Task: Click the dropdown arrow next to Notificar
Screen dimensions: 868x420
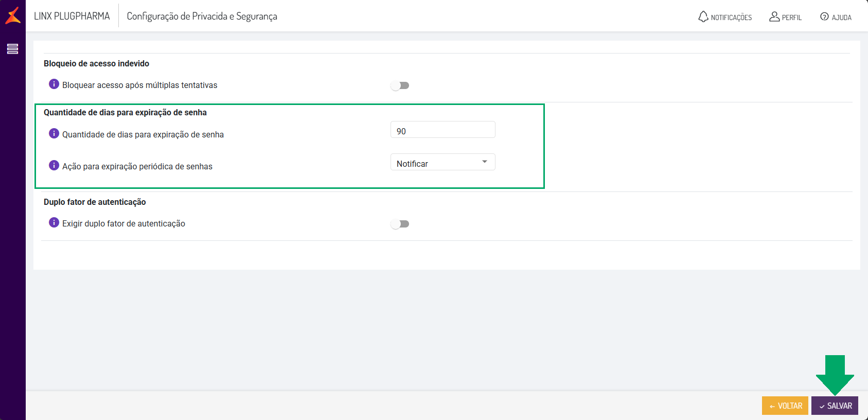Action: click(x=485, y=162)
